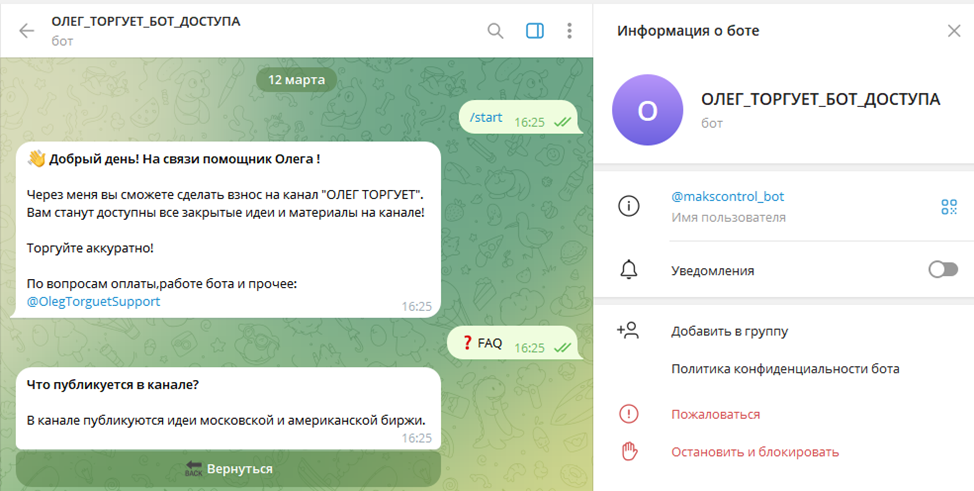Open the three-dot chat menu

pos(570,30)
